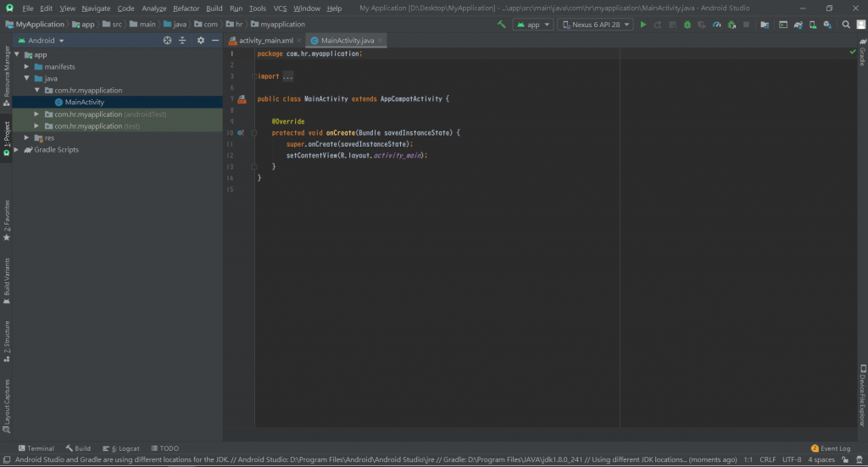
Task: Click Collapse All icon in Project panel
Action: (x=182, y=40)
